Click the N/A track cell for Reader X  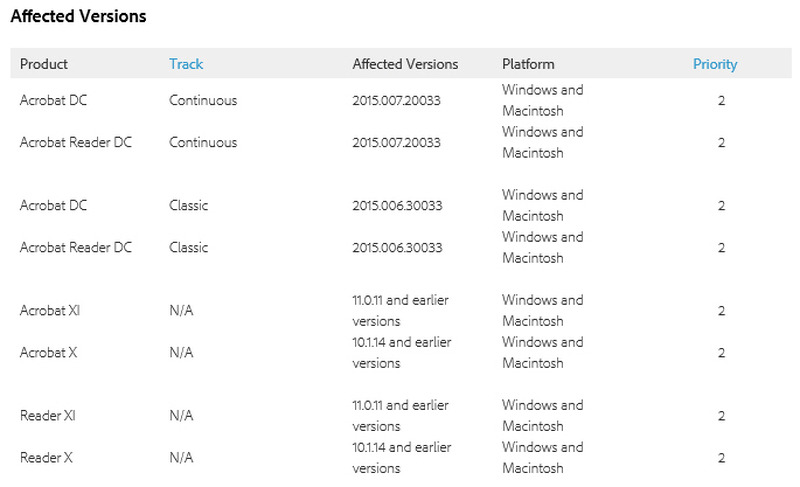tap(181, 458)
